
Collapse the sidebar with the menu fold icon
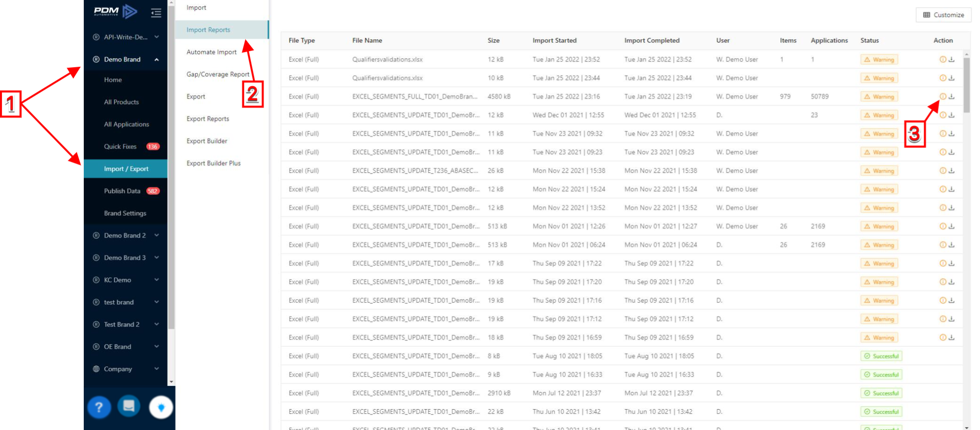(156, 13)
